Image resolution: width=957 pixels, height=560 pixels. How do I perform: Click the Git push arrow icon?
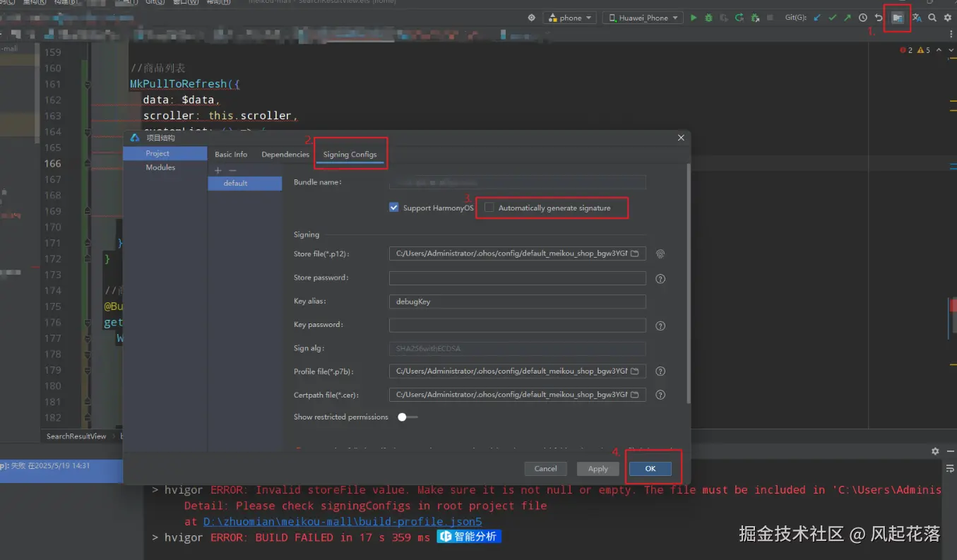point(847,18)
